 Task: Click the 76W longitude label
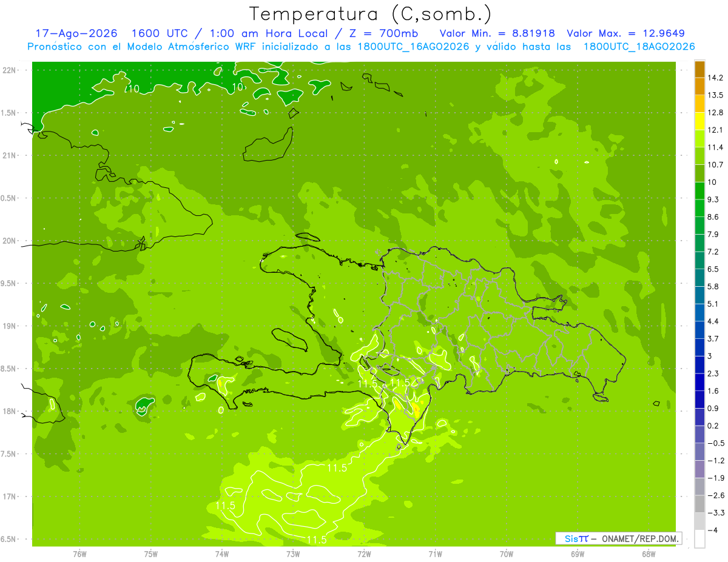[79, 554]
